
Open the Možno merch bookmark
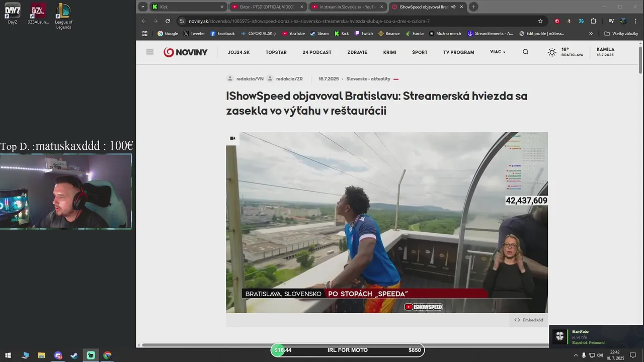coord(445,34)
